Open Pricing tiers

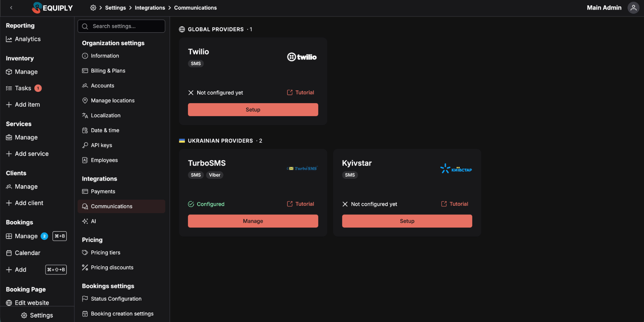pos(121,253)
